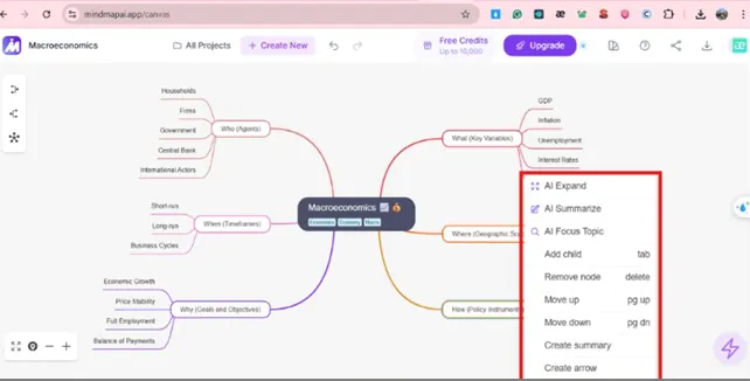This screenshot has width=750, height=381.
Task: Select Move down menu entry
Action: (x=591, y=323)
